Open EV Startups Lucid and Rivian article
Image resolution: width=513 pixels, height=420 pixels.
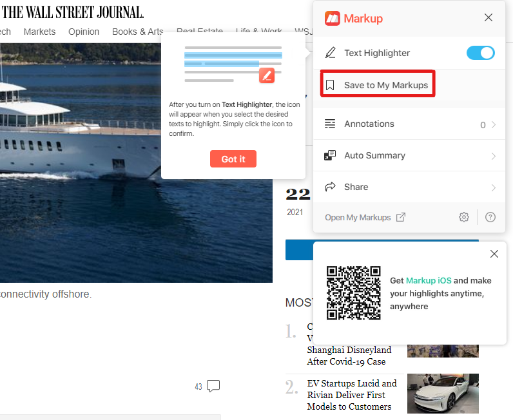coord(352,395)
